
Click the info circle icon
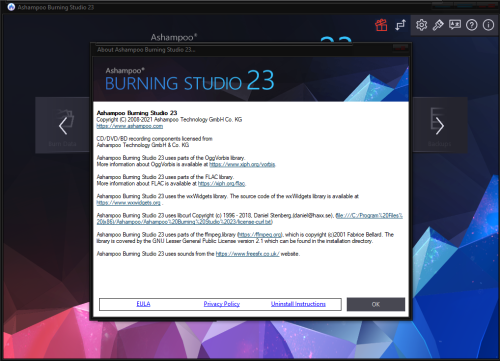(x=488, y=25)
